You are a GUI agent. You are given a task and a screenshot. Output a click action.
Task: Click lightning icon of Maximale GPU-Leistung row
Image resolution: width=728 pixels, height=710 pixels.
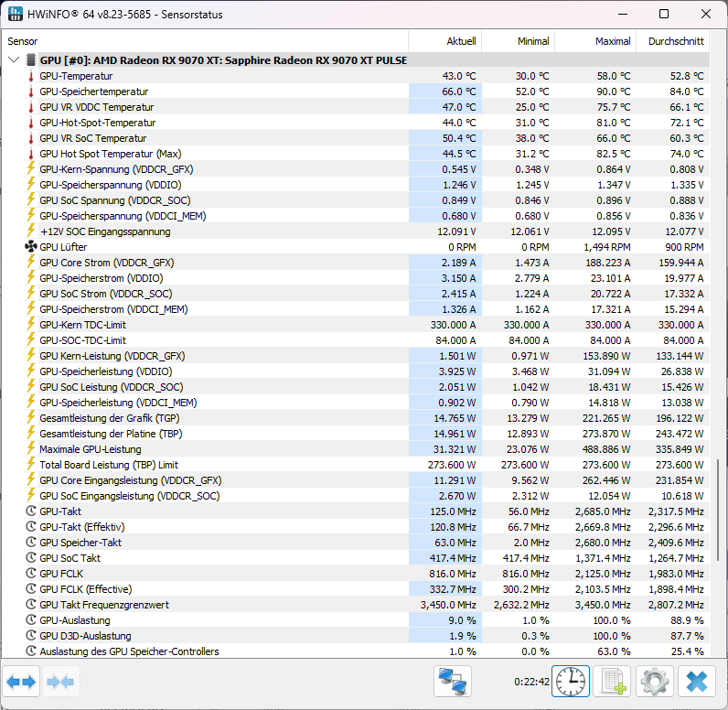coord(31,449)
